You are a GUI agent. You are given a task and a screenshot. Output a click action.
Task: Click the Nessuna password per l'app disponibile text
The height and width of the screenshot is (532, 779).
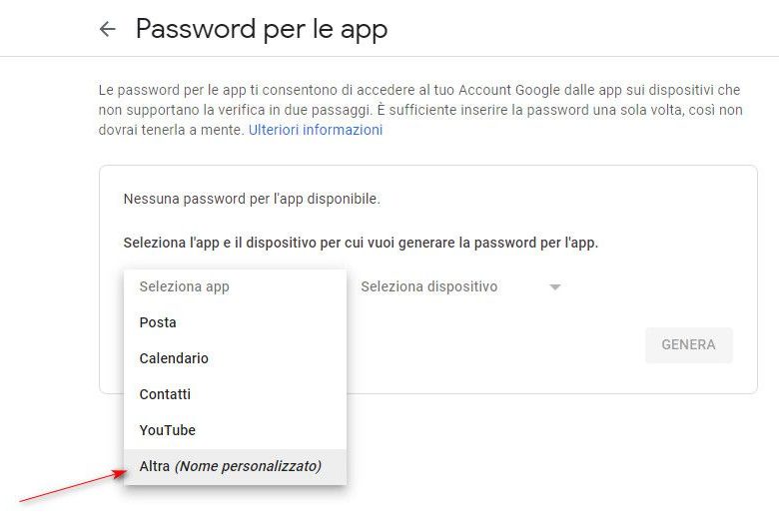point(252,199)
